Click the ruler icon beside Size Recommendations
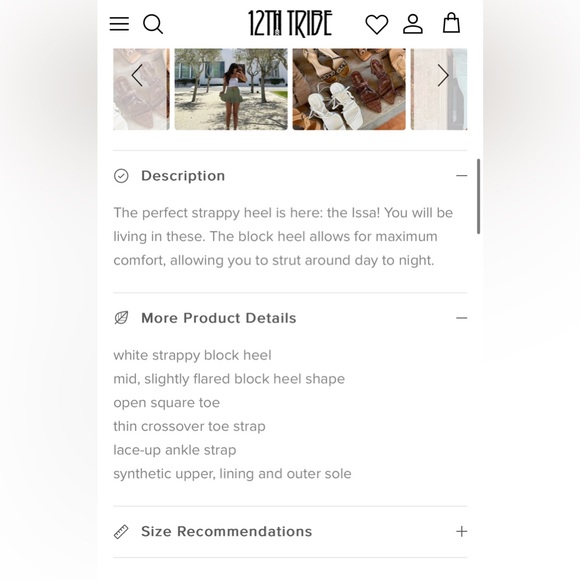This screenshot has height=580, width=580. tap(121, 532)
